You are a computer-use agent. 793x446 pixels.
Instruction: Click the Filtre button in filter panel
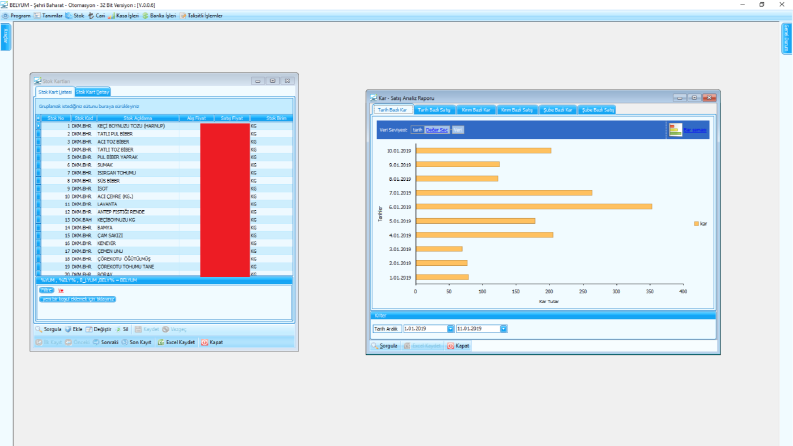click(x=47, y=290)
